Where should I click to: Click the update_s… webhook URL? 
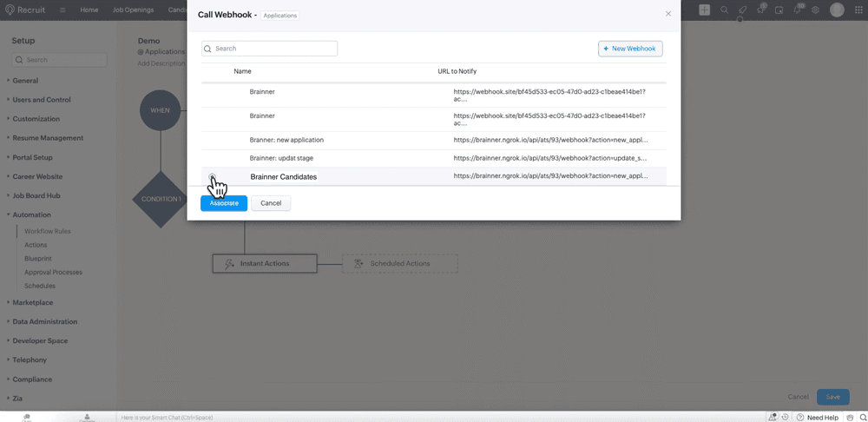coord(550,158)
